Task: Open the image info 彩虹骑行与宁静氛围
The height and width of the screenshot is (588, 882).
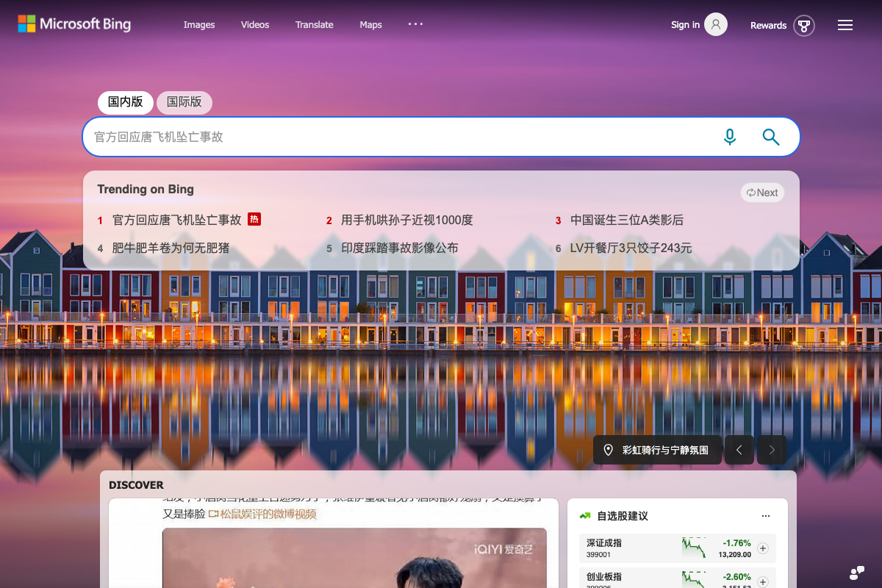Action: [657, 450]
